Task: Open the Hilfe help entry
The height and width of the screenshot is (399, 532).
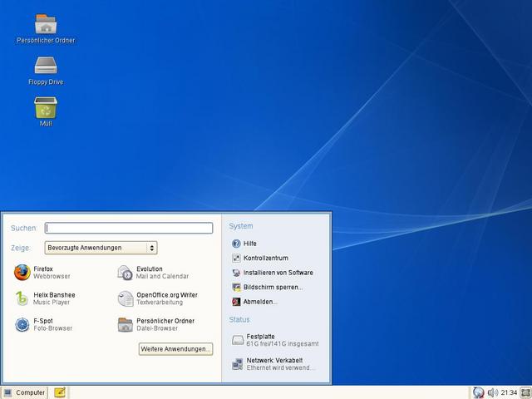Action: [249, 244]
